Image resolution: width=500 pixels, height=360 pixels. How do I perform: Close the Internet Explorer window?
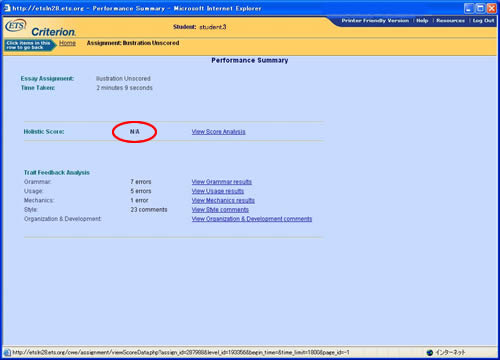492,8
